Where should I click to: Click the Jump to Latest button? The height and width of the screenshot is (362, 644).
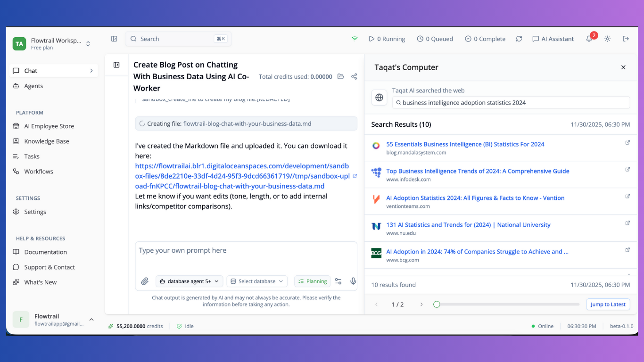click(608, 304)
